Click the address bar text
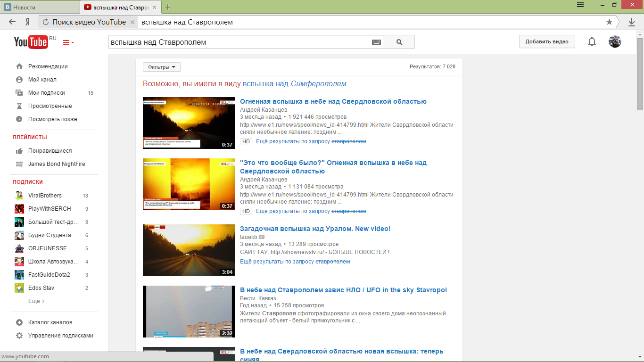 coord(187,22)
